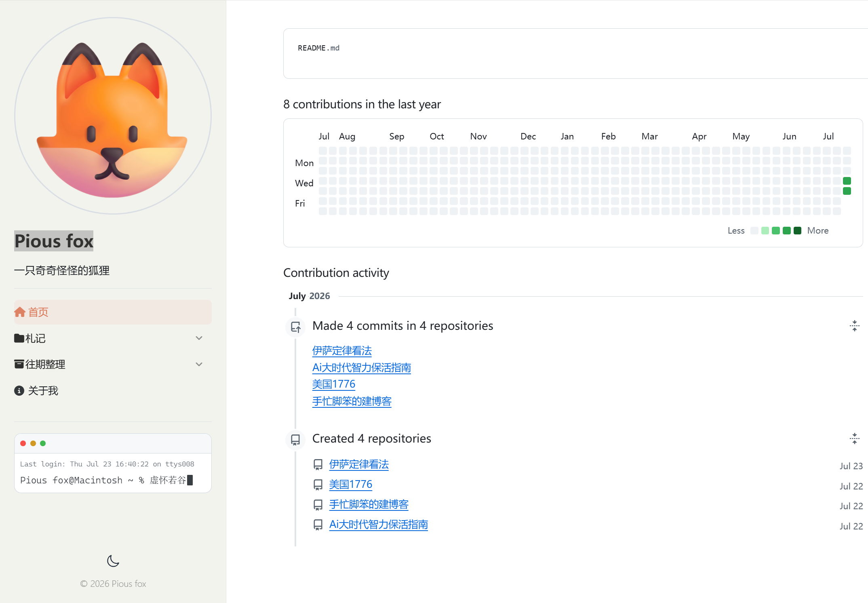This screenshot has width=868, height=603.
Task: Click the fox avatar image
Action: coord(113,116)
